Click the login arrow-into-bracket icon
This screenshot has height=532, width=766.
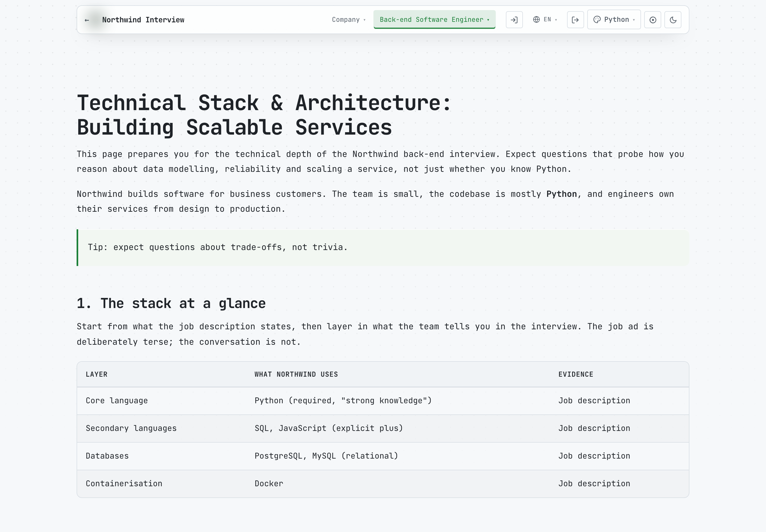514,20
